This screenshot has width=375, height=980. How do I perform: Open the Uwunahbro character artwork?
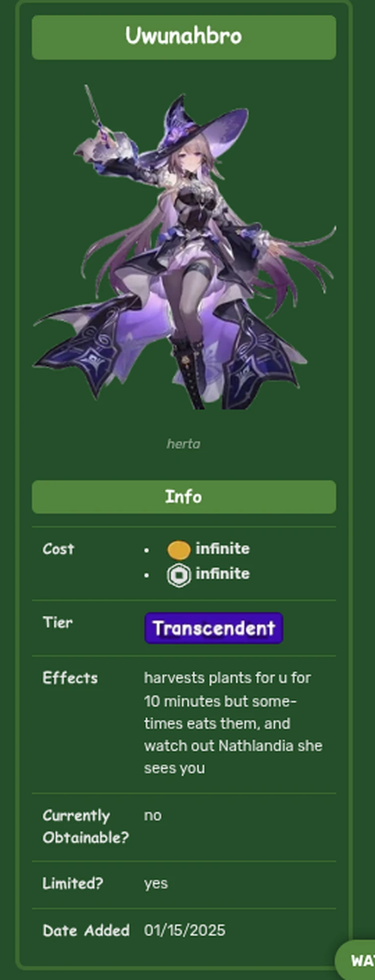[x=184, y=247]
